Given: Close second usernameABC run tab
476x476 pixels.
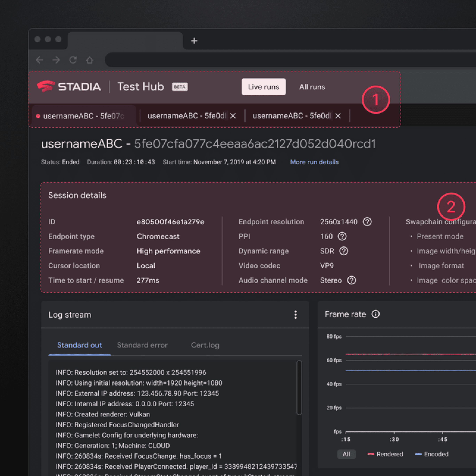Looking at the screenshot, I should (x=233, y=116).
